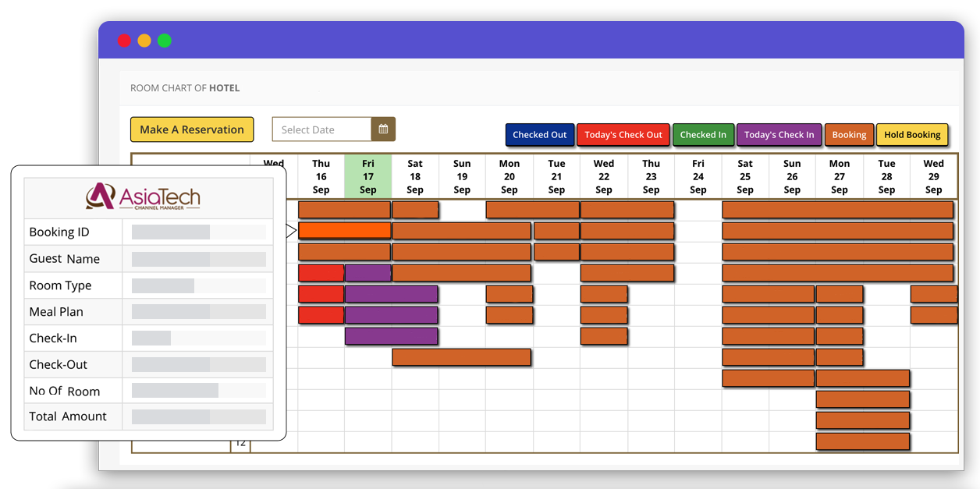Image resolution: width=980 pixels, height=489 pixels.
Task: Open the calendar date picker icon
Action: (383, 129)
